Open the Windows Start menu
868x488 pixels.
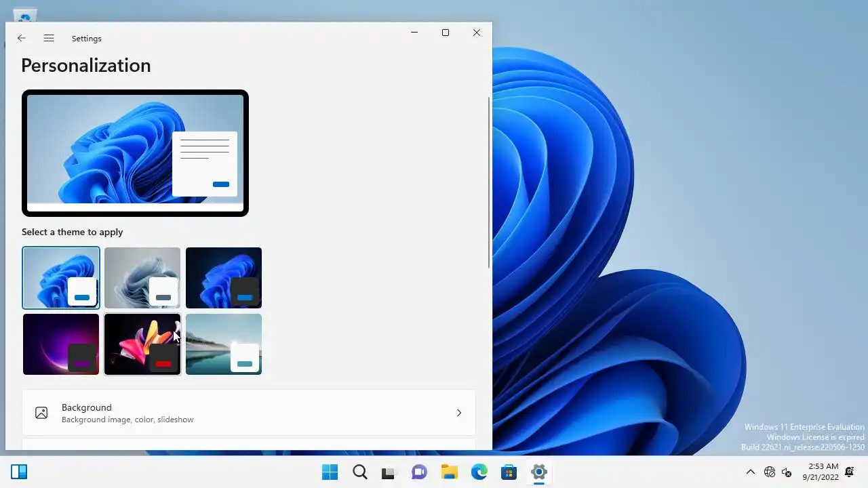(x=330, y=472)
